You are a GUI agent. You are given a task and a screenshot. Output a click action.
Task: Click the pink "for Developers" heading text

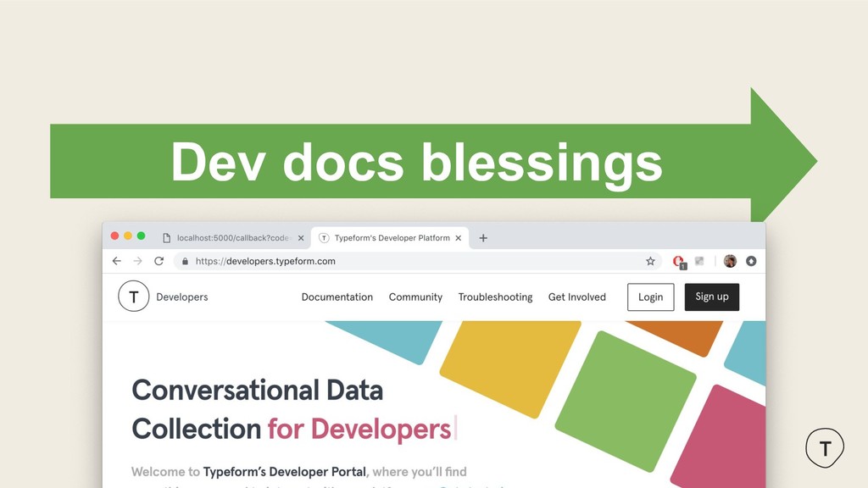pos(359,430)
